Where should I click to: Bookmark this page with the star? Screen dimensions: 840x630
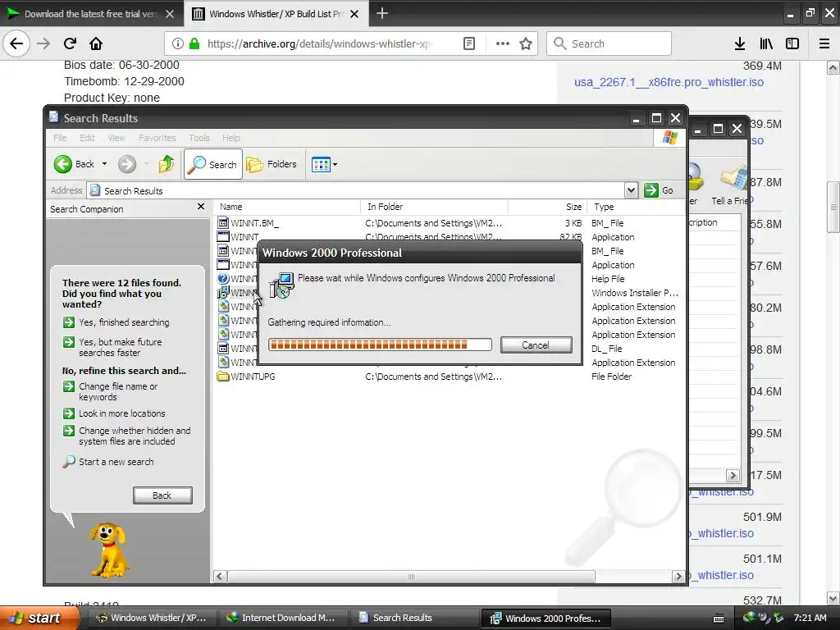pos(526,43)
